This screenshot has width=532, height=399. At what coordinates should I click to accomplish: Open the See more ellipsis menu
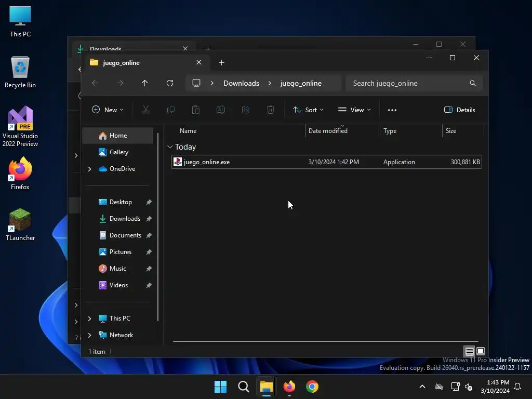pos(392,110)
